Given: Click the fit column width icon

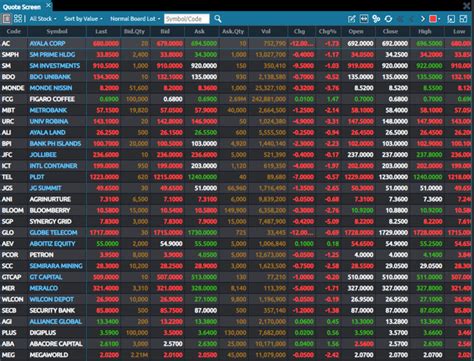Looking at the screenshot, I should click(364, 19).
